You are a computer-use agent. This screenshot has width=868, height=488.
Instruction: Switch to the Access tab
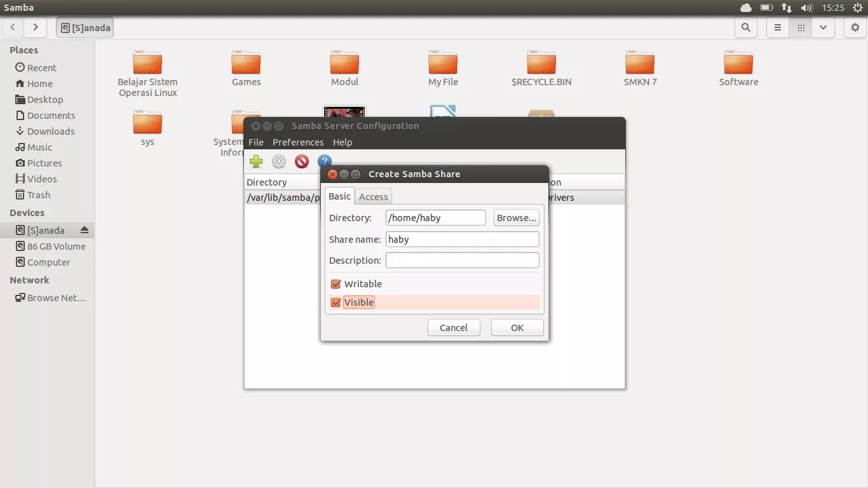[x=373, y=197]
